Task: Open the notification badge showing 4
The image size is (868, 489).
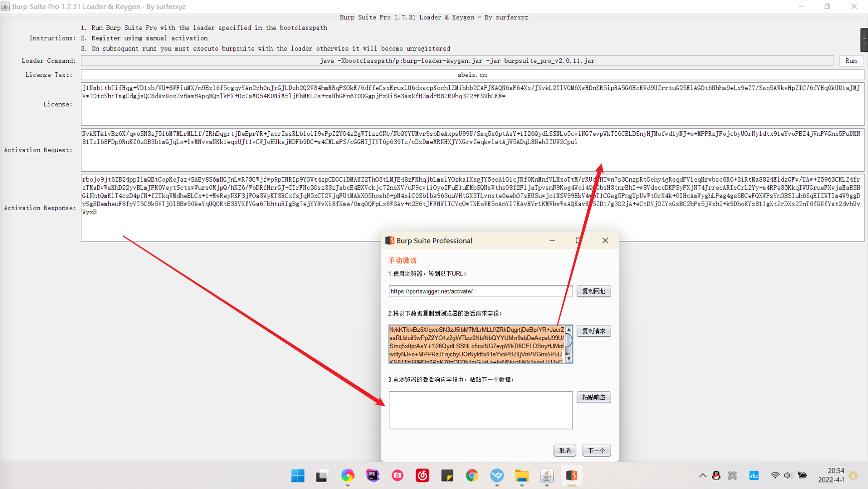Action: tap(854, 476)
